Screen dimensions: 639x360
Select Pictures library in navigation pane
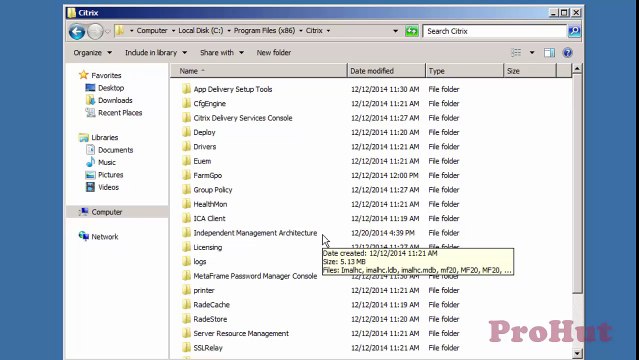tap(110, 175)
